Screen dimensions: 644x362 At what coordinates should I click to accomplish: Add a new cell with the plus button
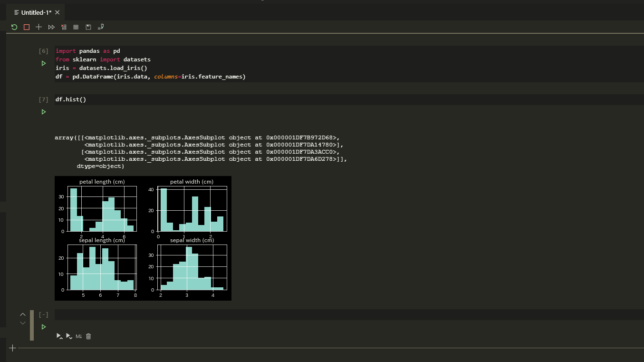coord(38,27)
